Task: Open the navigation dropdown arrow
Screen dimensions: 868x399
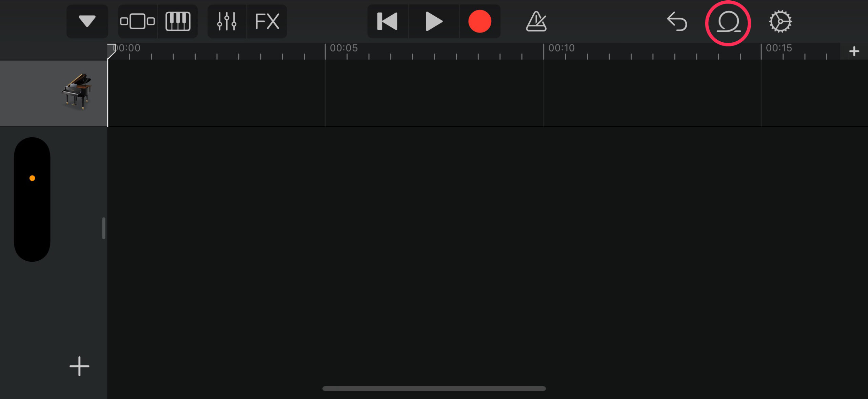Action: 87,21
